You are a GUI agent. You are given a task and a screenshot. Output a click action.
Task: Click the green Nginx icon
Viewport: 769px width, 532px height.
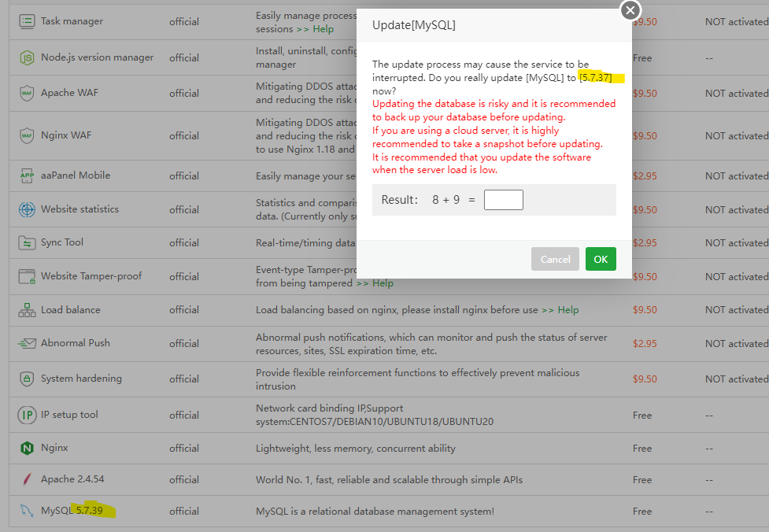coord(25,448)
